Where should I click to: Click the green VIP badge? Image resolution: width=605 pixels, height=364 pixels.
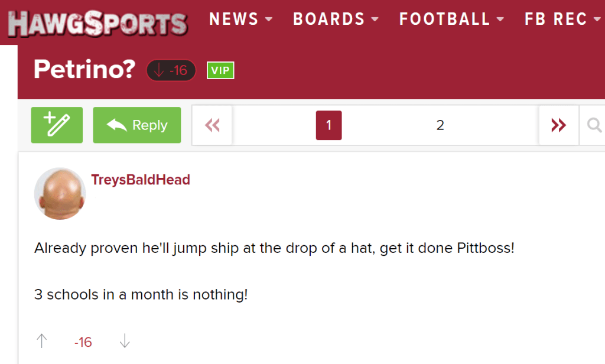coord(220,71)
